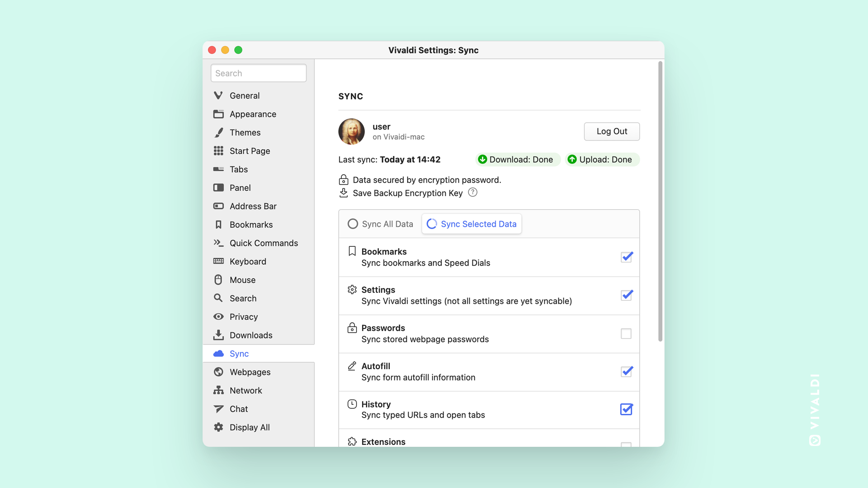Viewport: 868px width, 488px height.
Task: Click the Quick Commands prompt icon
Action: pyautogui.click(x=219, y=243)
